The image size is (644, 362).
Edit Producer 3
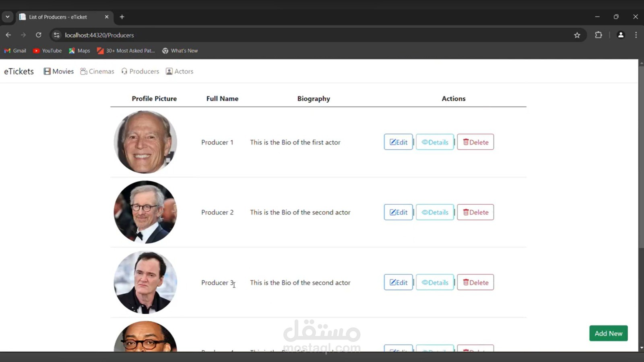(x=398, y=282)
